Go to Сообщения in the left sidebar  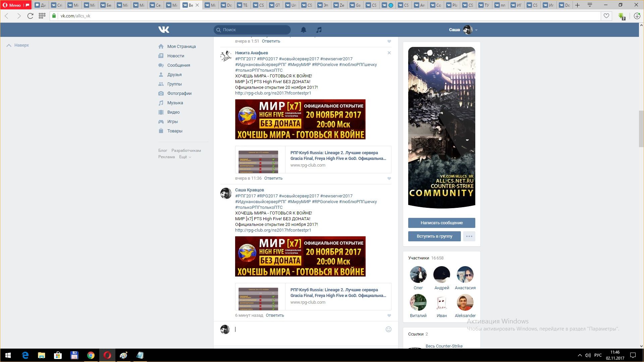click(178, 65)
